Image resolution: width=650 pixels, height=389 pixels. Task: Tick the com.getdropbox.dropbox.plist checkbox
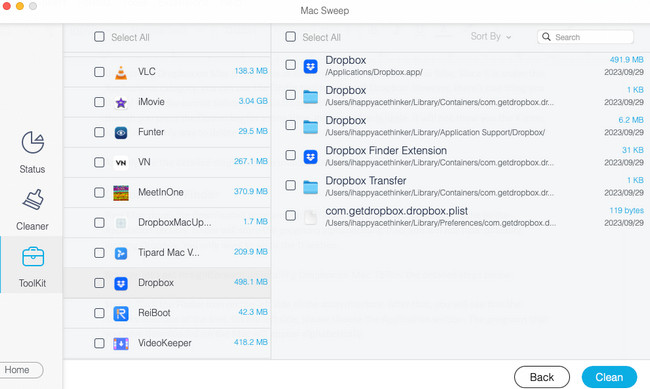tap(291, 215)
